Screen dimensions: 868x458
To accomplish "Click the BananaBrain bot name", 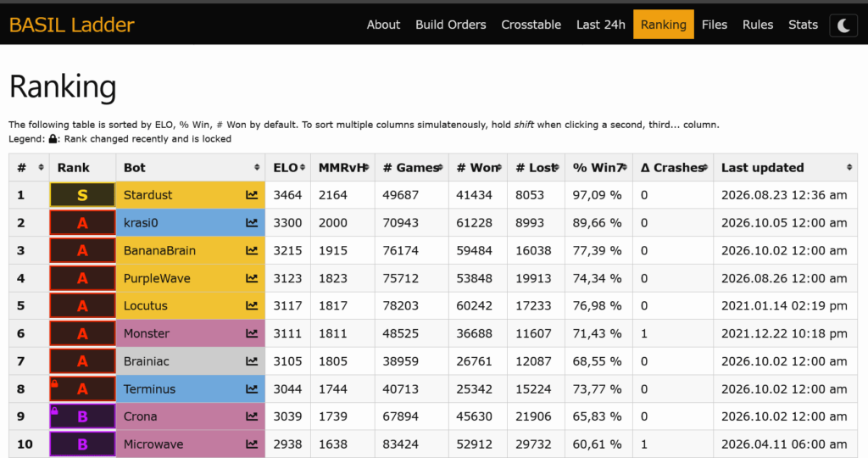I will click(x=159, y=250).
